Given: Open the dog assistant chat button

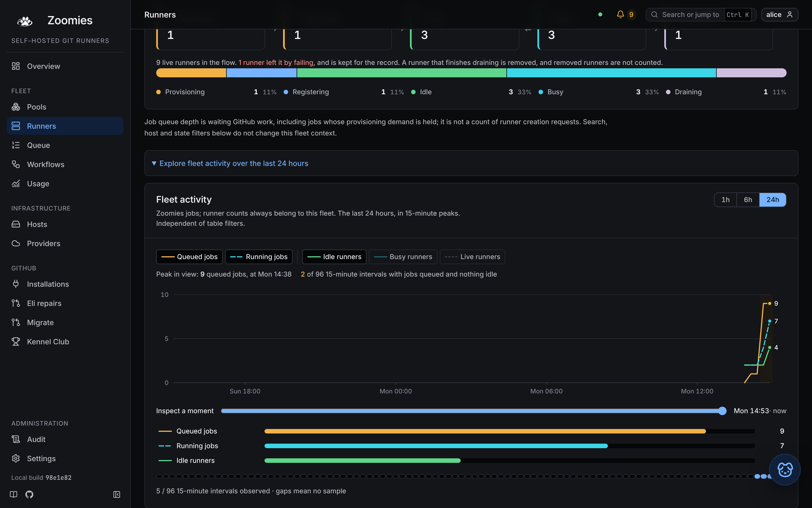Looking at the screenshot, I should click(x=784, y=469).
